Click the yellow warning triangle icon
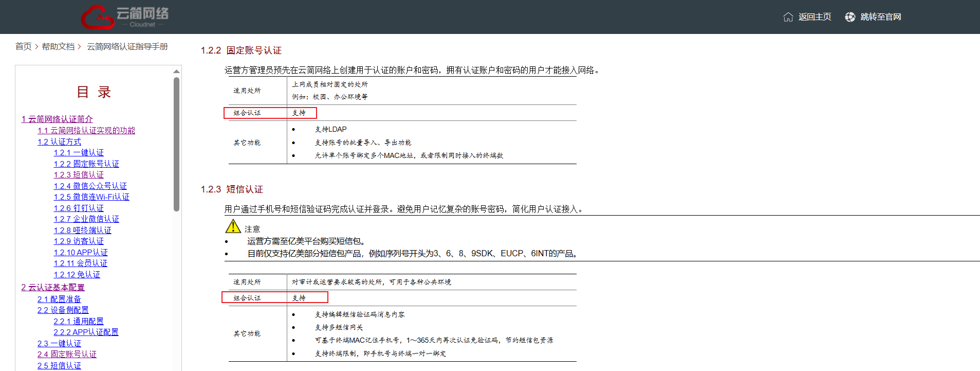 233,226
